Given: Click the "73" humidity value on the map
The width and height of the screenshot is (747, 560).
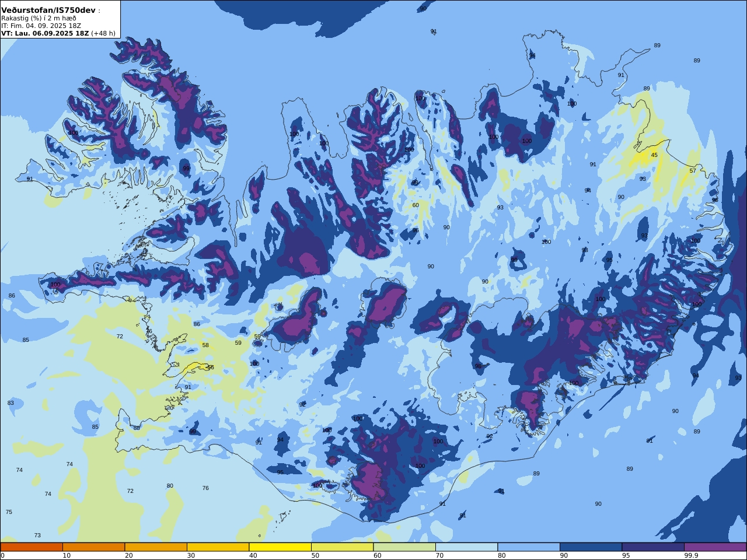Looking at the screenshot, I should [37, 535].
